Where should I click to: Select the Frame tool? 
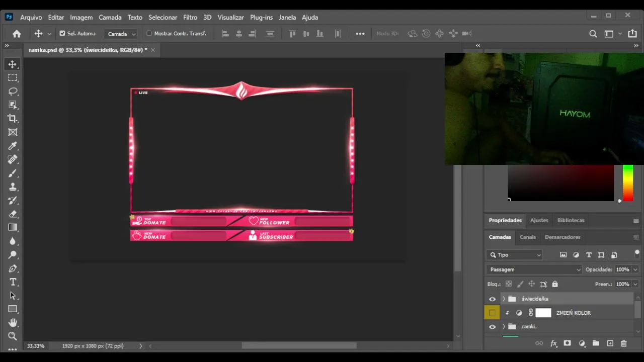click(x=13, y=132)
